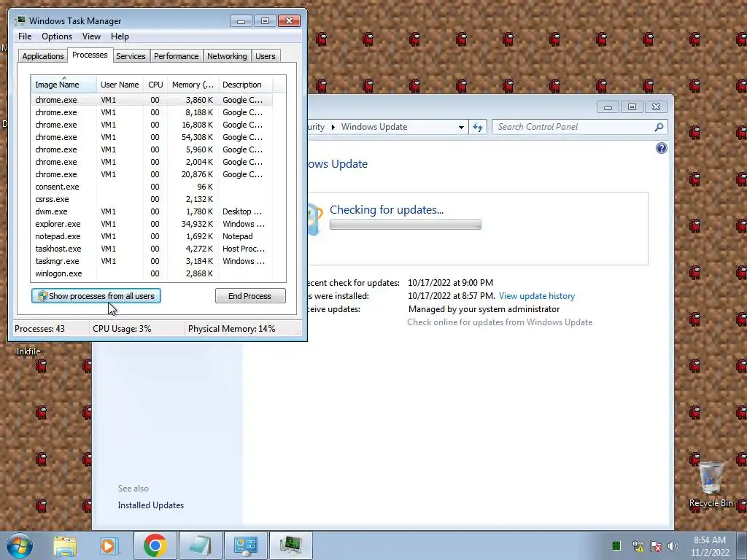Image resolution: width=747 pixels, height=560 pixels.
Task: Click the green CPU meter tray icon
Action: [616, 545]
